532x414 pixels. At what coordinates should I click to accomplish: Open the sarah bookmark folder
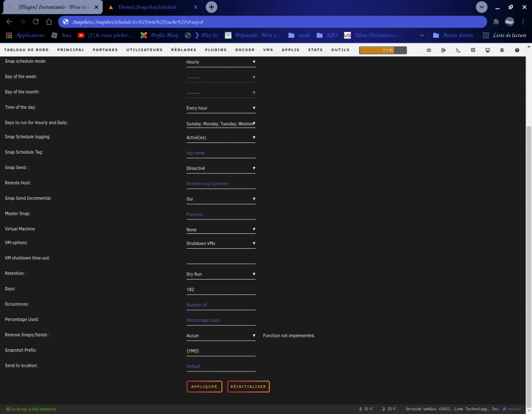pos(299,35)
